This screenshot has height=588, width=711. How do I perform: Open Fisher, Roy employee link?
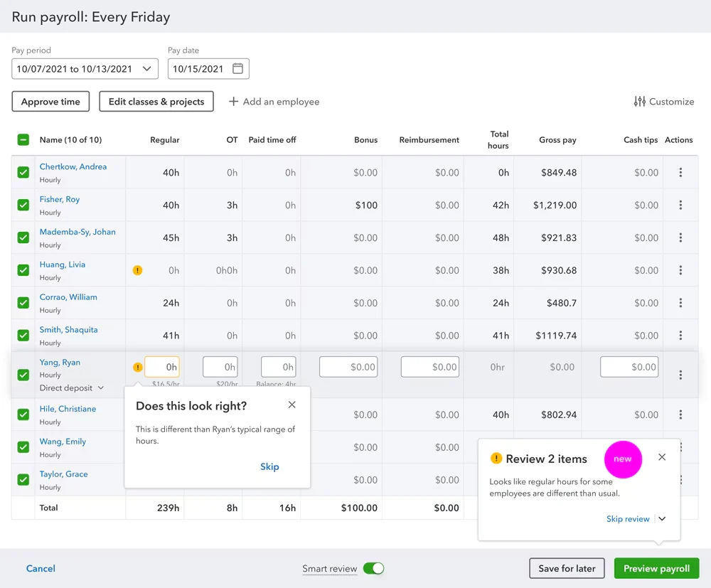pyautogui.click(x=60, y=199)
